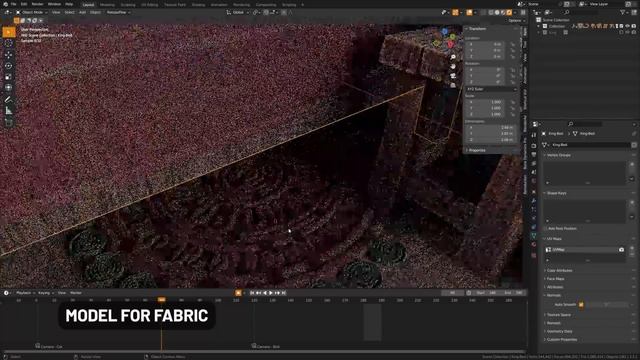Select the Move tool in viewport toolbar

(x=9, y=55)
